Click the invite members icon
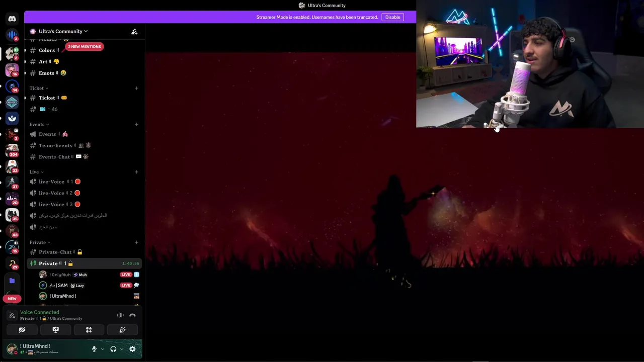 coord(134,32)
